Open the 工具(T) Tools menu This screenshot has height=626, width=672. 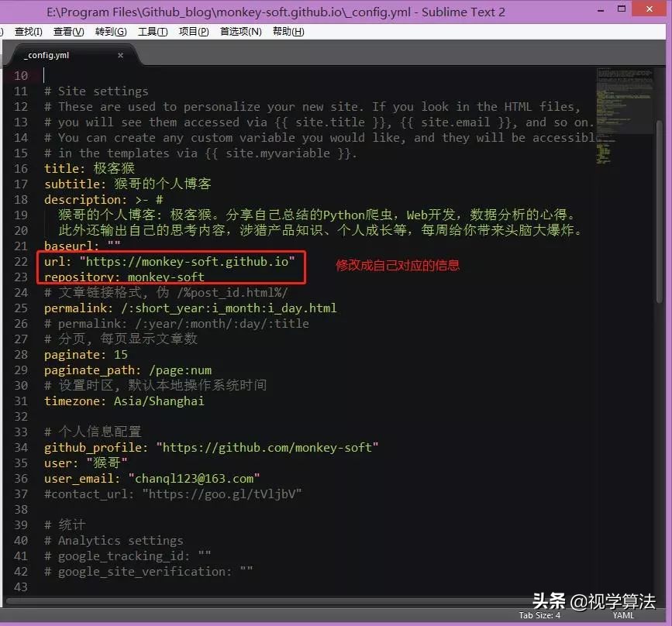tap(153, 31)
